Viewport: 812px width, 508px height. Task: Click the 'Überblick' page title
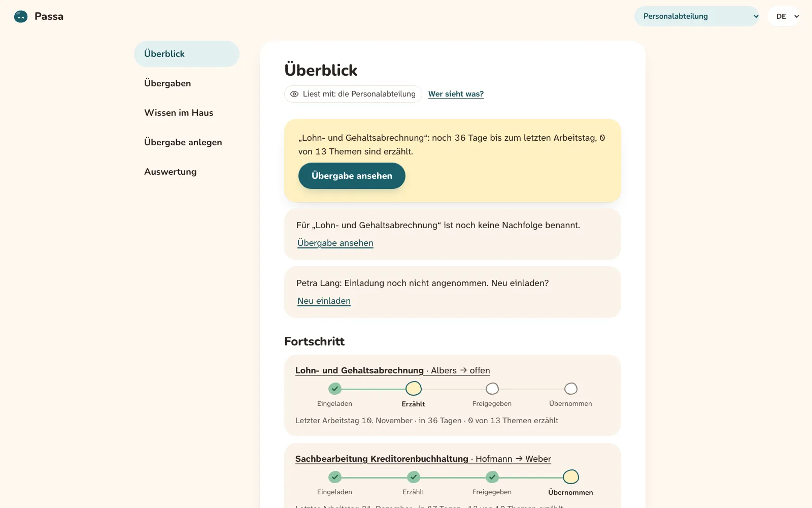[x=321, y=70]
